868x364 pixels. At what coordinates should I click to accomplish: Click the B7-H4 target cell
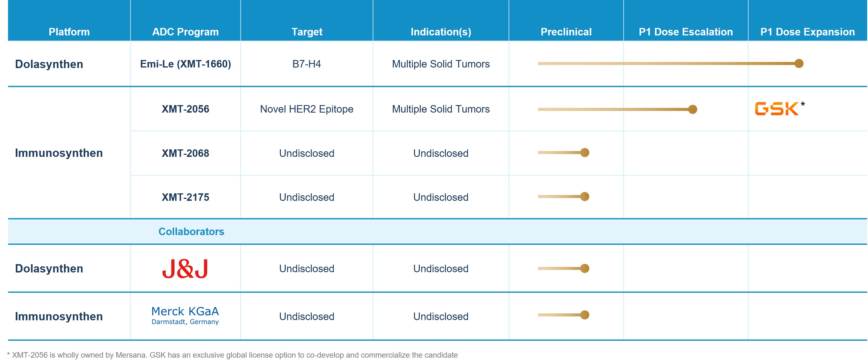tap(306, 64)
